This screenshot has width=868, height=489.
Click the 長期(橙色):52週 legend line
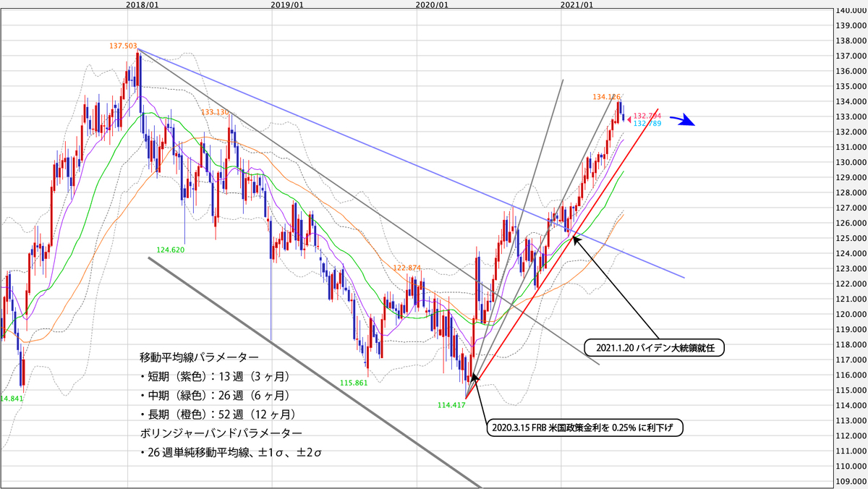(x=217, y=414)
